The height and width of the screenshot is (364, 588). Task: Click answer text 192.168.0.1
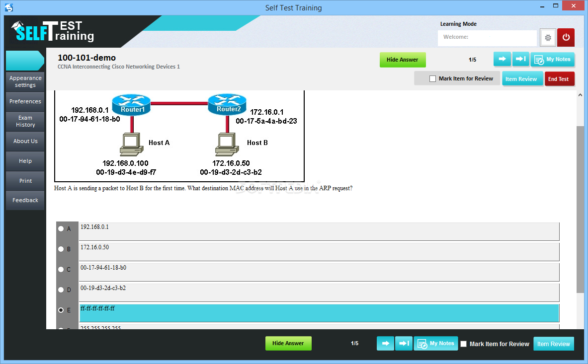94,227
